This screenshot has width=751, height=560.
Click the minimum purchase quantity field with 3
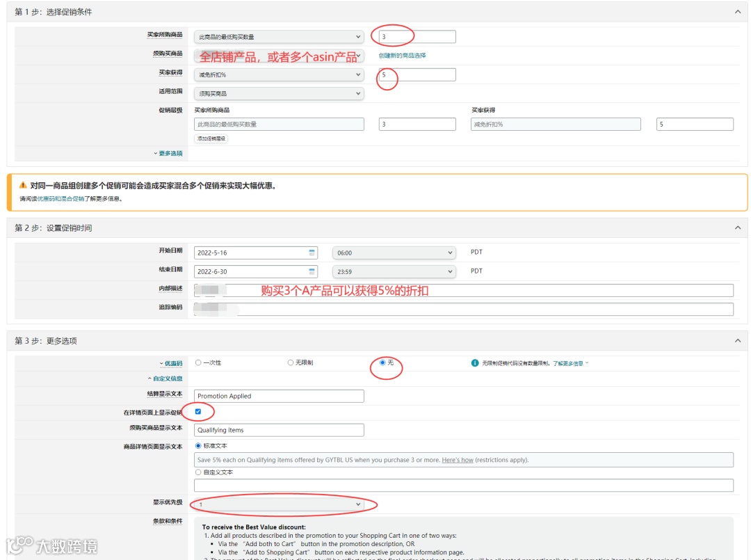(417, 37)
